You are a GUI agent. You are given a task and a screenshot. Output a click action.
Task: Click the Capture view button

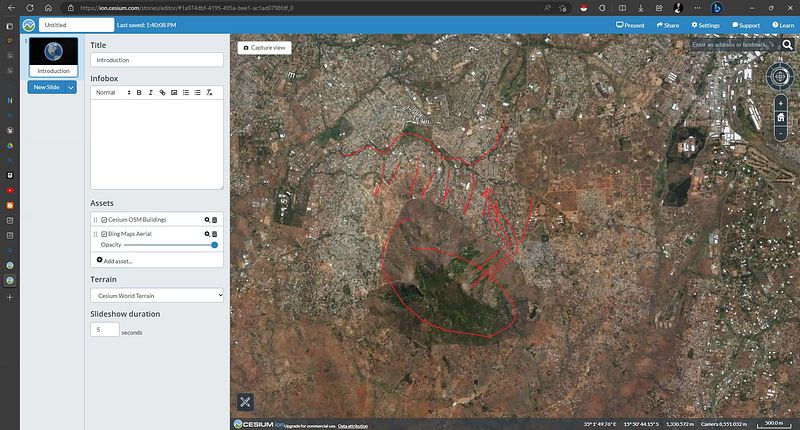264,47
